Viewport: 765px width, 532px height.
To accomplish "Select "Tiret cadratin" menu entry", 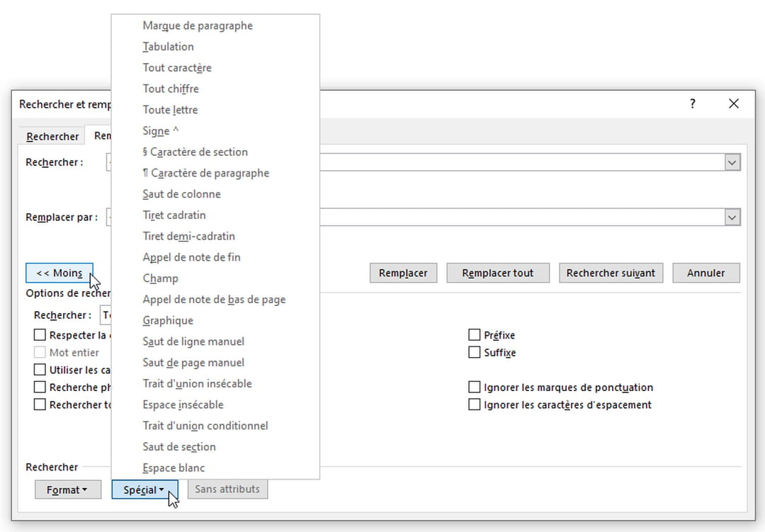I will tap(176, 215).
